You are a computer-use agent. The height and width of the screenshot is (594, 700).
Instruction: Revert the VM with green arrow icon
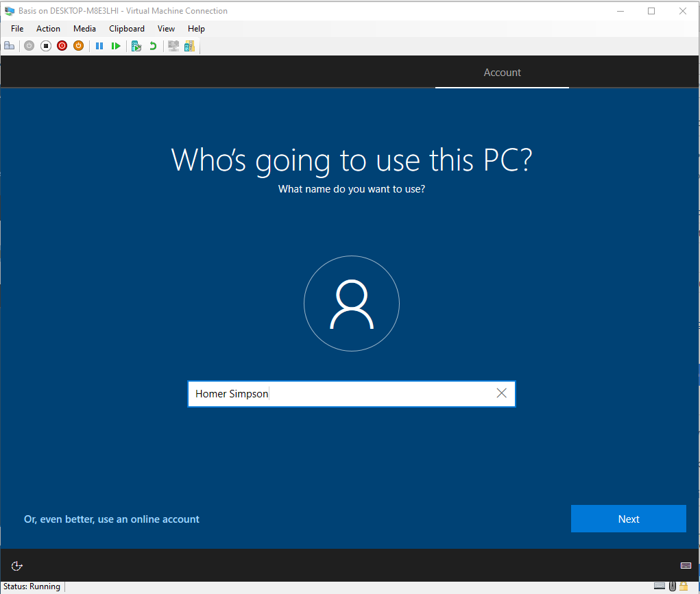153,46
